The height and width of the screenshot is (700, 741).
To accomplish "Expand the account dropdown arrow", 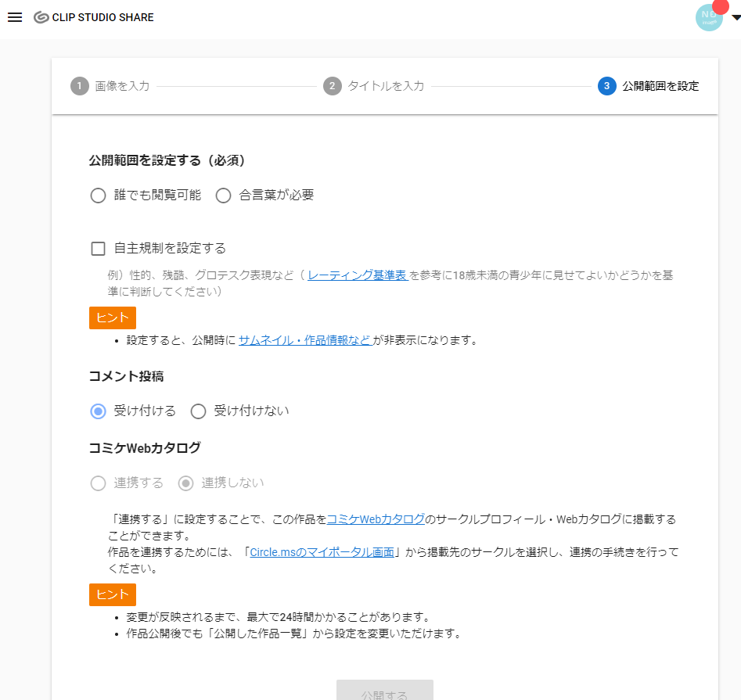I will click(735, 18).
